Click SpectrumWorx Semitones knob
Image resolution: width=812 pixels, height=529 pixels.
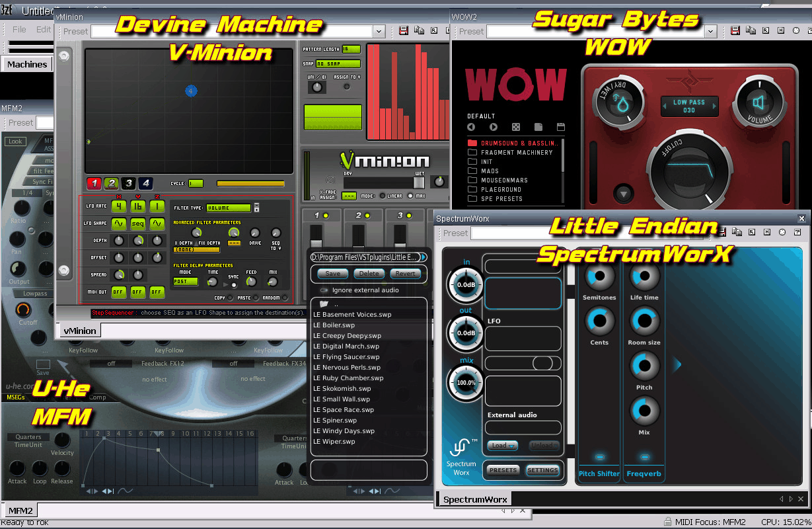[599, 276]
